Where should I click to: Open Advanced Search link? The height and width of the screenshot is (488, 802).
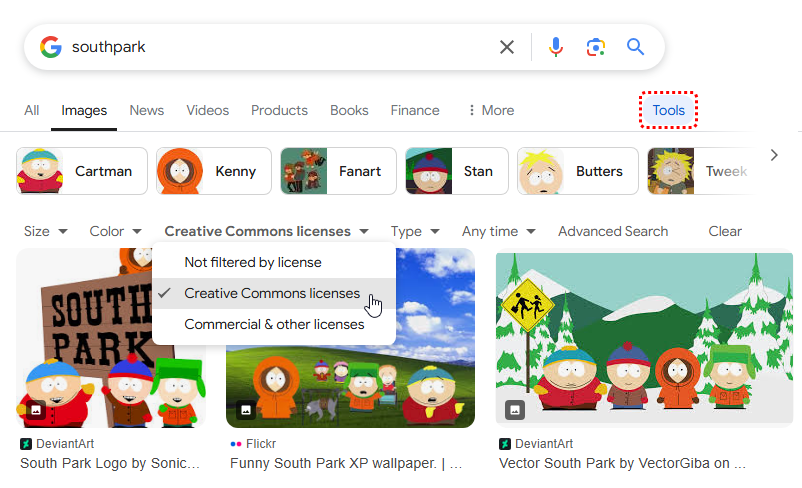click(613, 231)
